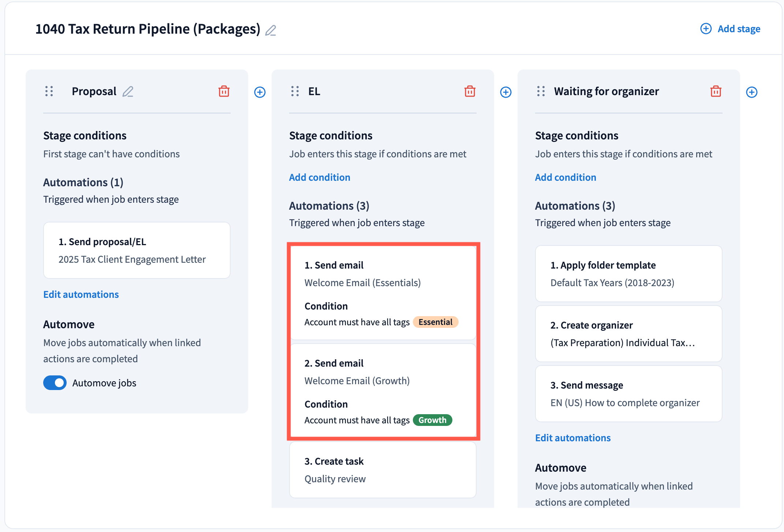The image size is (784, 532).
Task: Delete the Waiting for organizer stage
Action: click(x=716, y=91)
